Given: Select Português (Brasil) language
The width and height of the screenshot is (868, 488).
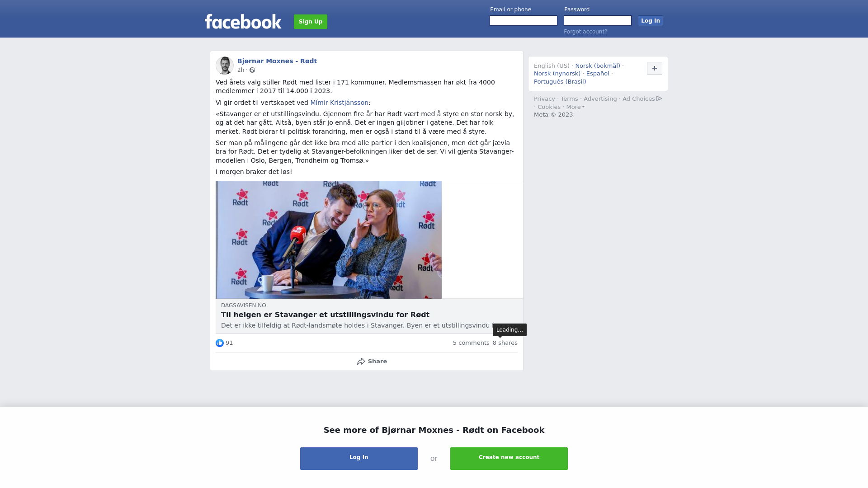Looking at the screenshot, I should pos(560,82).
